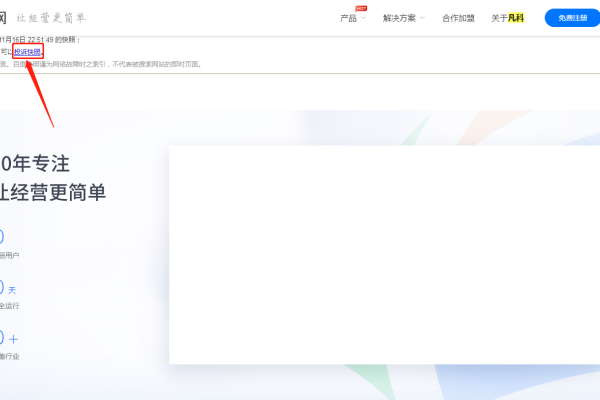600x400 pixels.
Task: Click the snapshot disclaimer line 不代表被搜索网站的即时页面
Action: 157,64
